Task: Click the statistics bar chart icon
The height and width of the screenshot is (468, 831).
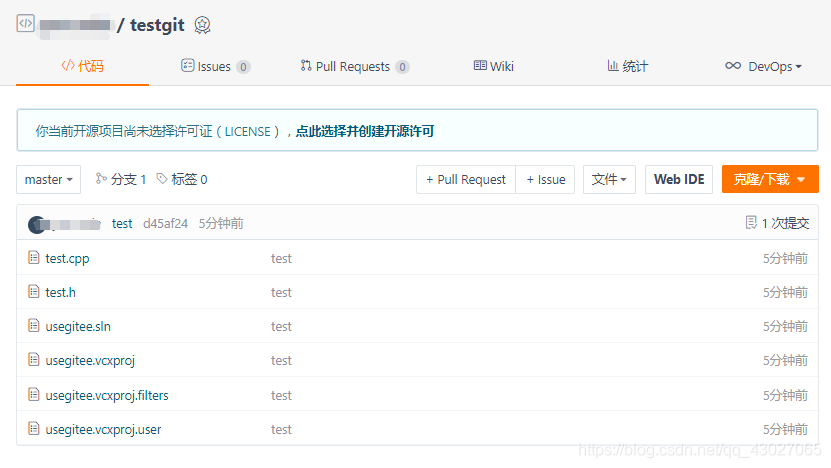Action: point(613,66)
